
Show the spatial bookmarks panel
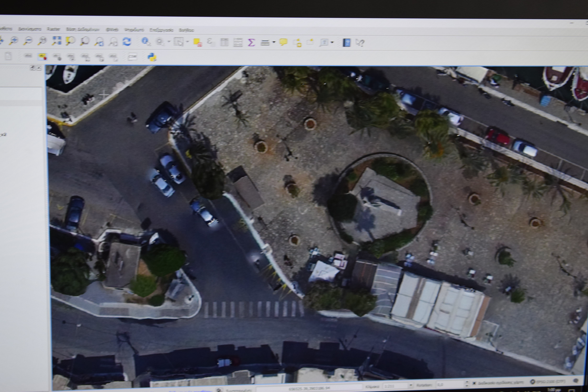[310, 42]
